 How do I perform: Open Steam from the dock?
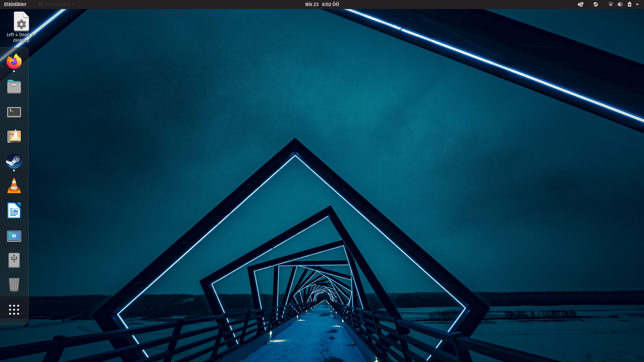14,162
